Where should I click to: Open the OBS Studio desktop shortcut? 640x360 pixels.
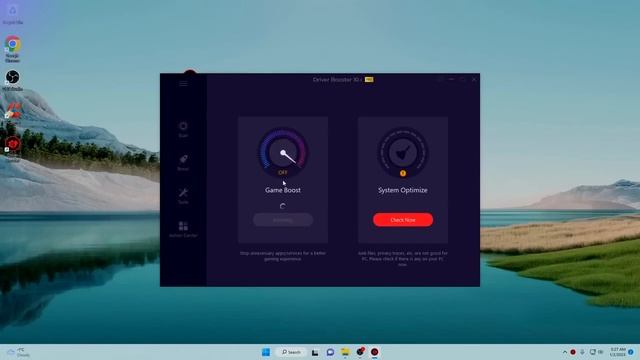pos(13,80)
